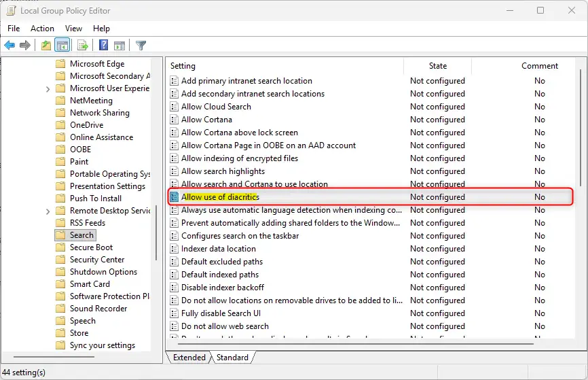This screenshot has height=380, width=588.
Task: Expand the Microsoft User Experience node
Action: click(48, 89)
